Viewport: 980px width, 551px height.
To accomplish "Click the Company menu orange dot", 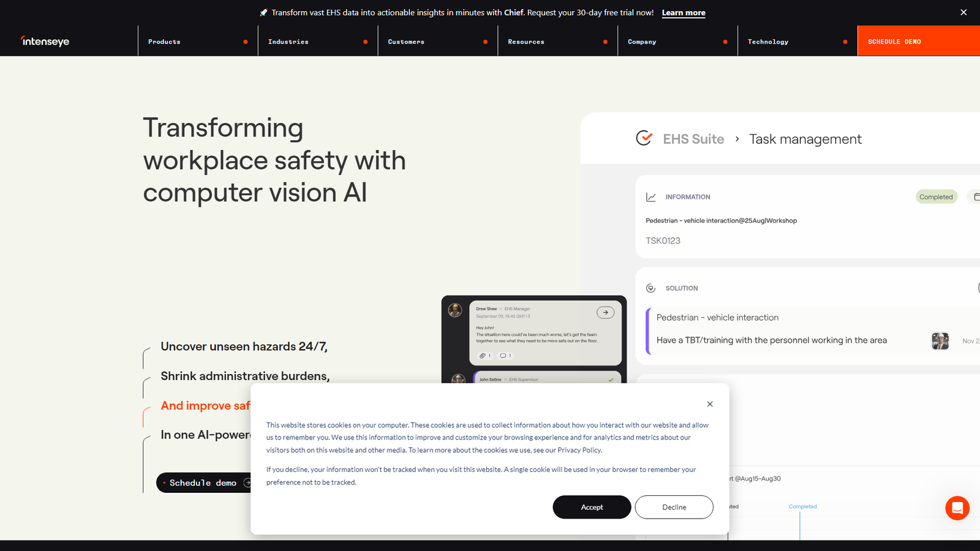I will click(725, 42).
